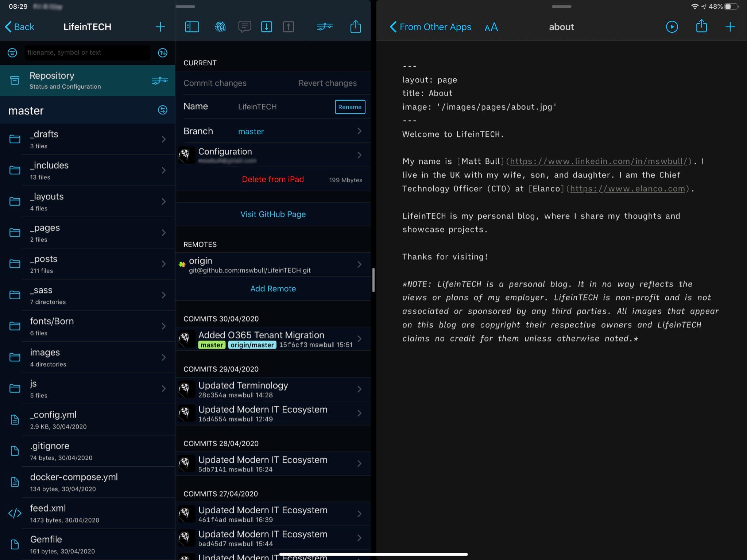
Task: Tap Revert changes
Action: pos(328,83)
